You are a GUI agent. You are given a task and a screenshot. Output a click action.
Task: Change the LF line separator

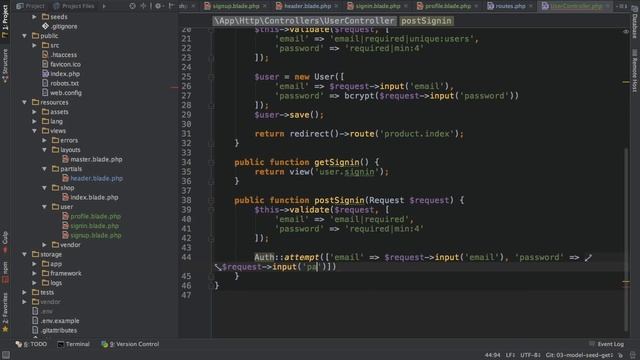pyautogui.click(x=510, y=355)
